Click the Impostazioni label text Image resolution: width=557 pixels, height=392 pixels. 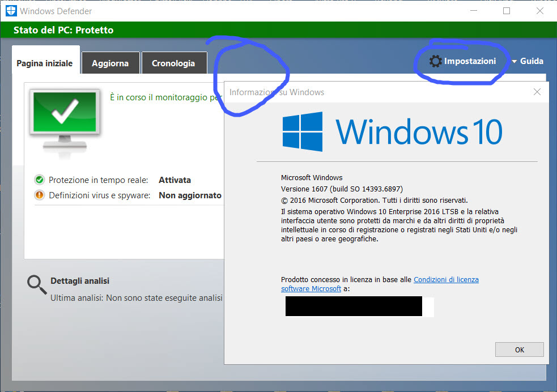pyautogui.click(x=470, y=61)
